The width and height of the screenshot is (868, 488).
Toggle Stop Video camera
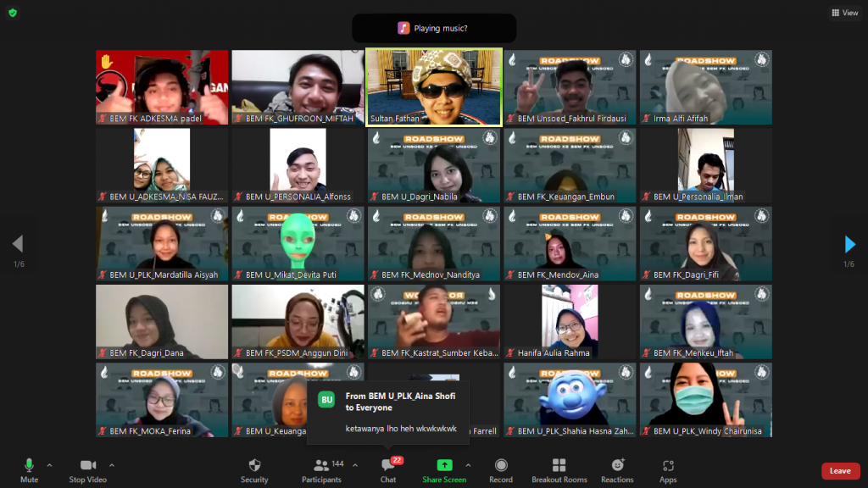pyautogui.click(x=87, y=466)
